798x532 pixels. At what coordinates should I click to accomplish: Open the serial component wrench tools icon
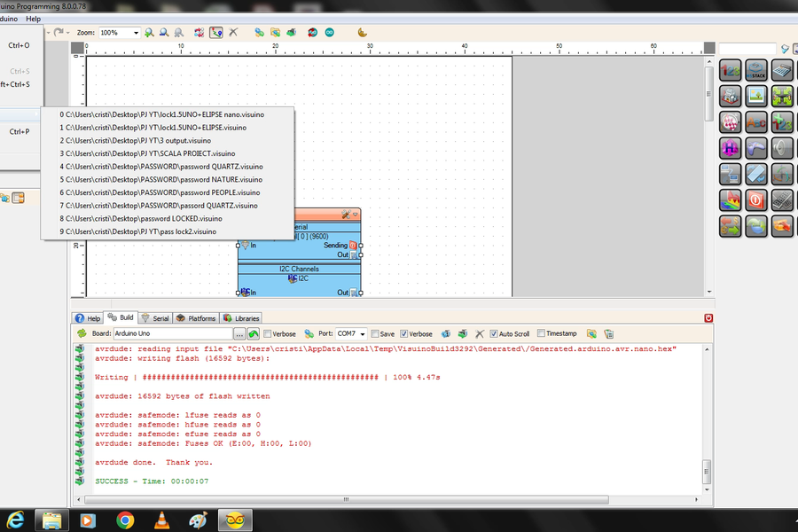click(x=346, y=215)
